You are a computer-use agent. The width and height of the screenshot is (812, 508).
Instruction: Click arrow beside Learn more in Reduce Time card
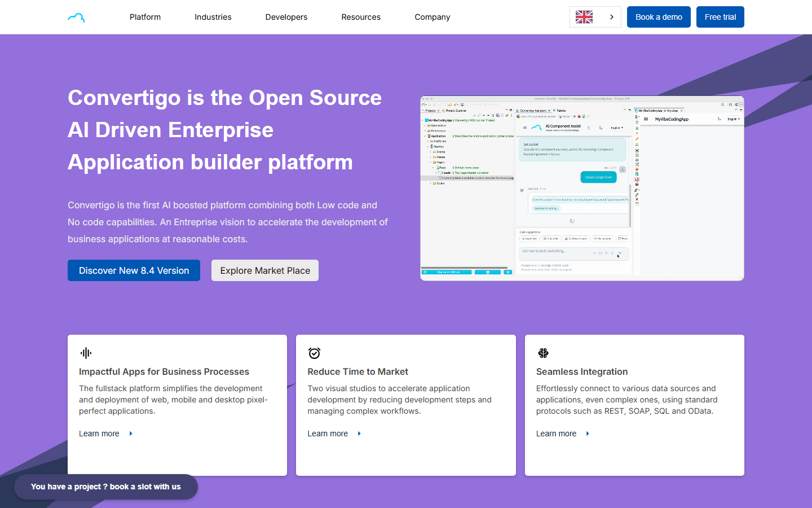pos(359,433)
